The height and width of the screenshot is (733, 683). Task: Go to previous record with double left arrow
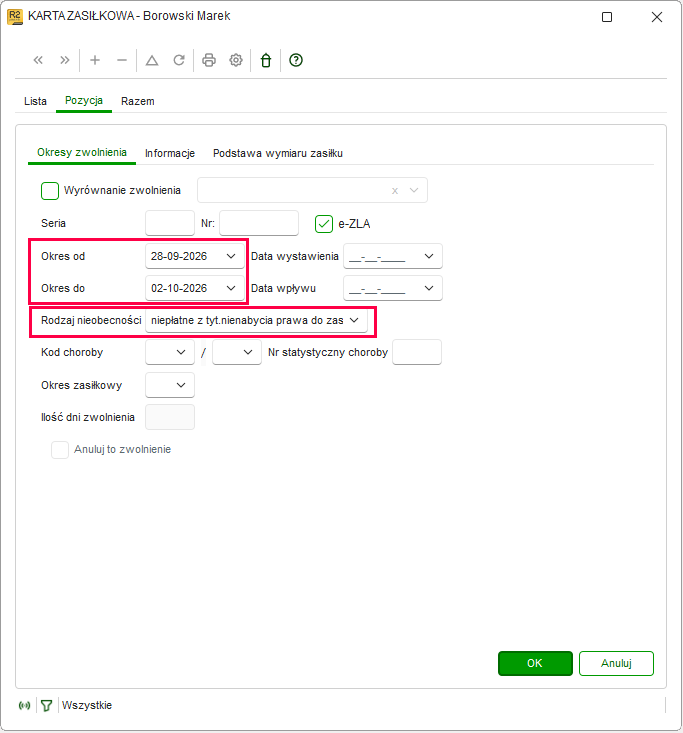coord(38,60)
